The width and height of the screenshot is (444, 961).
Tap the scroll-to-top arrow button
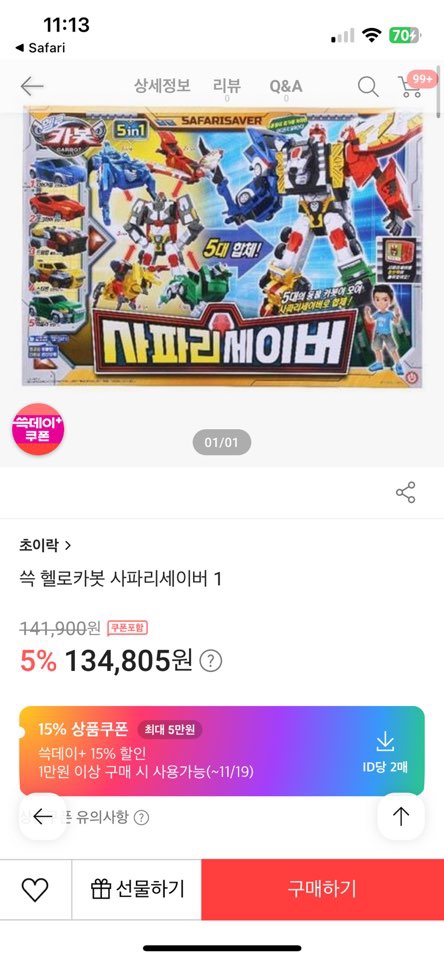click(x=401, y=816)
